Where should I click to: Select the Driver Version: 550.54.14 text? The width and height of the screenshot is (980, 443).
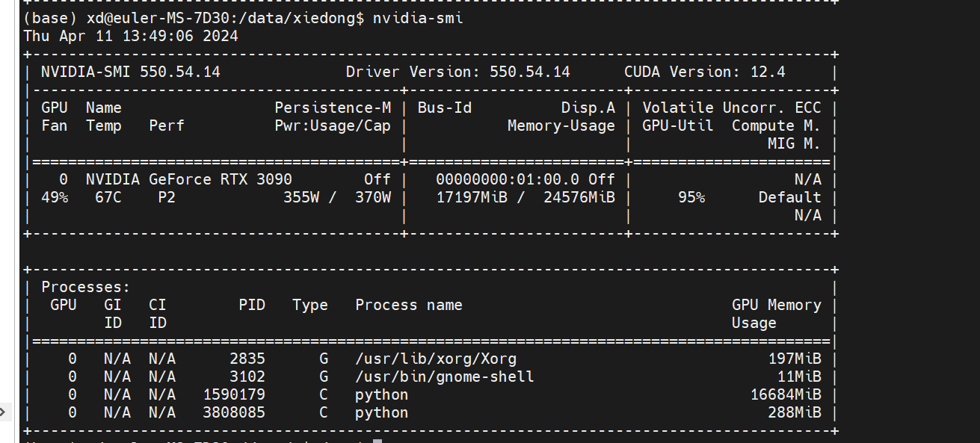pos(458,72)
